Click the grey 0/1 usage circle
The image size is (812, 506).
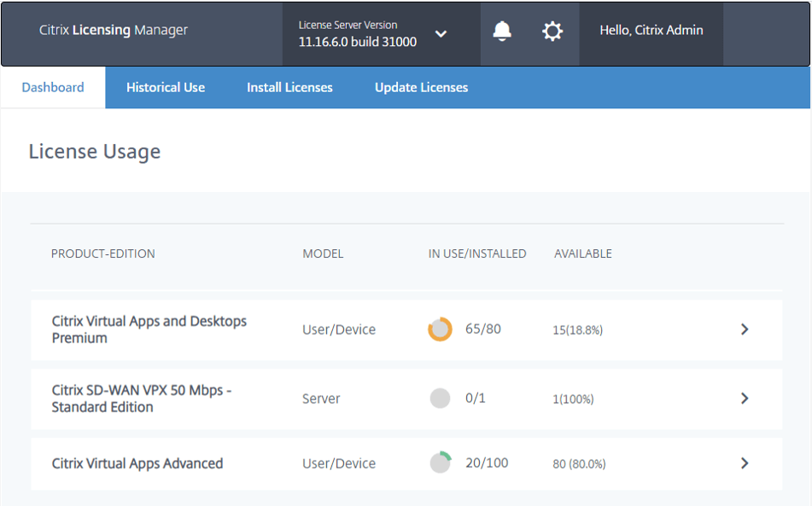click(441, 398)
